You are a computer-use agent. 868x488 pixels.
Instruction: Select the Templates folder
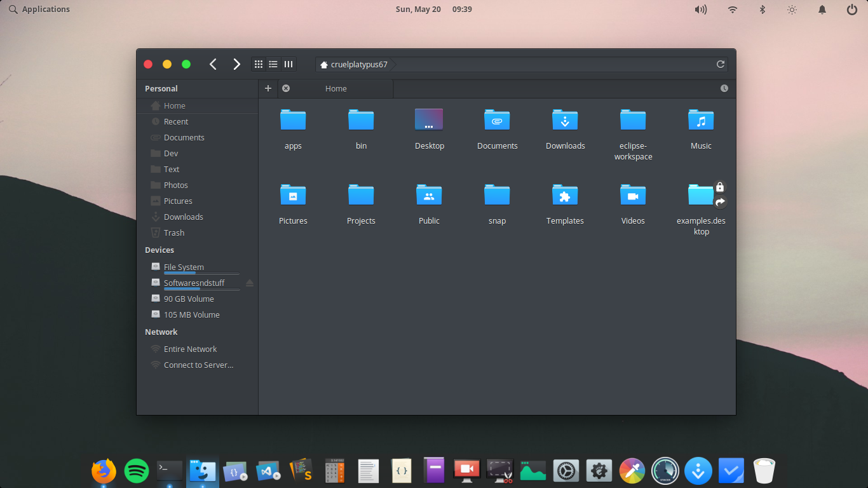click(565, 194)
